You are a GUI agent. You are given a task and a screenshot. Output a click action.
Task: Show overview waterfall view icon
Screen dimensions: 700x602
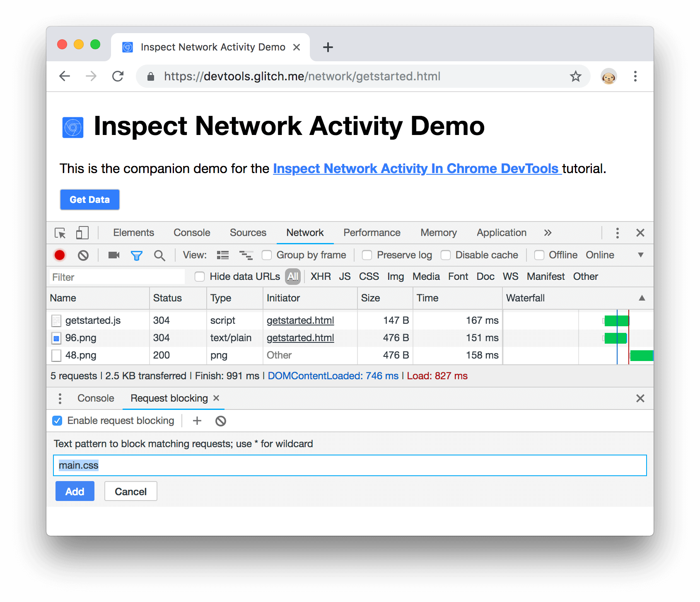[246, 255]
